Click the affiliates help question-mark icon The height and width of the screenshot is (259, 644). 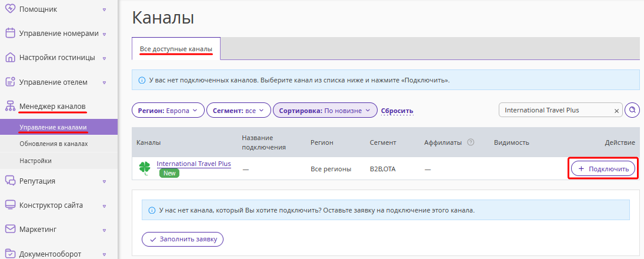(471, 142)
